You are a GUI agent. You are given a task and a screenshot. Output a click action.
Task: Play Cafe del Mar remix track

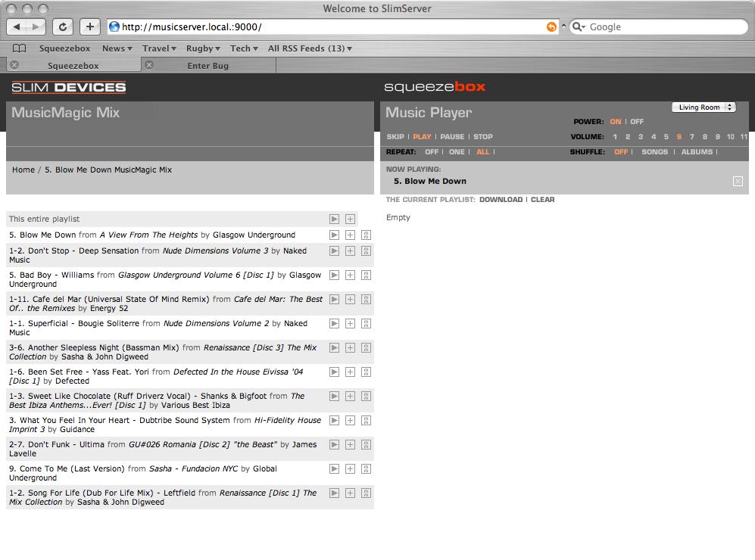334,299
